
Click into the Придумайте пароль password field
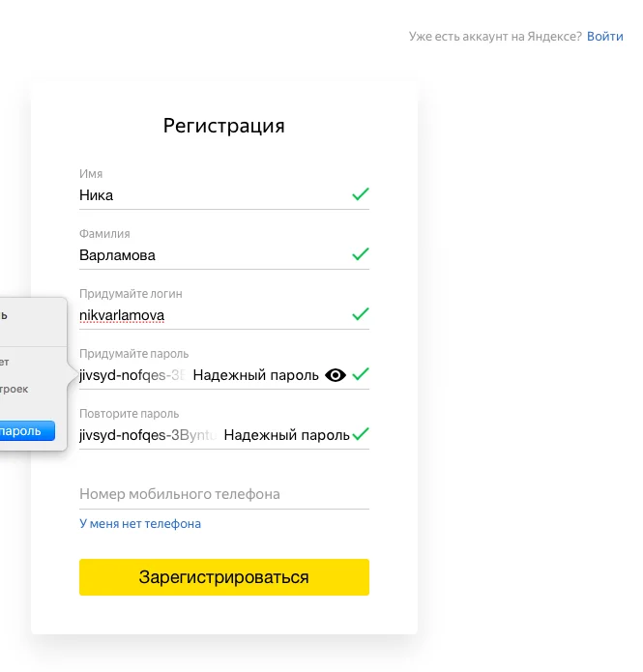[131, 375]
